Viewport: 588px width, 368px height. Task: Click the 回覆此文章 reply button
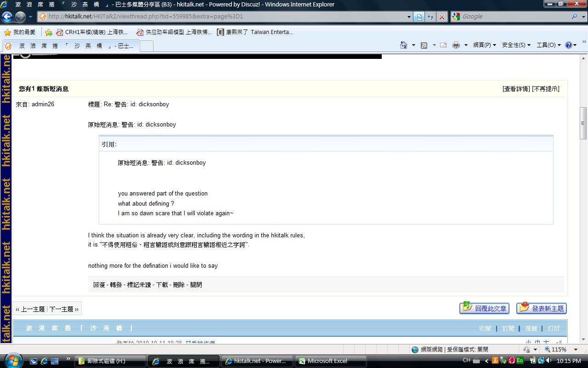484,308
